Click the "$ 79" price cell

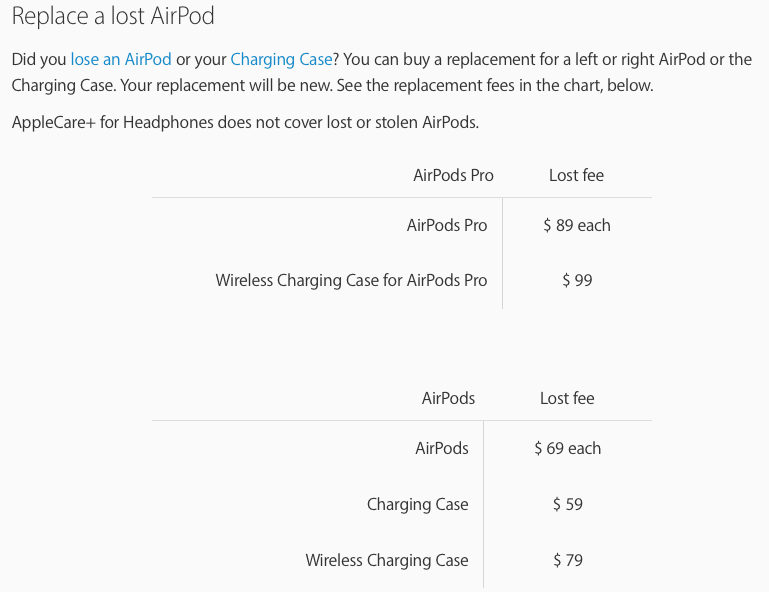coord(567,560)
